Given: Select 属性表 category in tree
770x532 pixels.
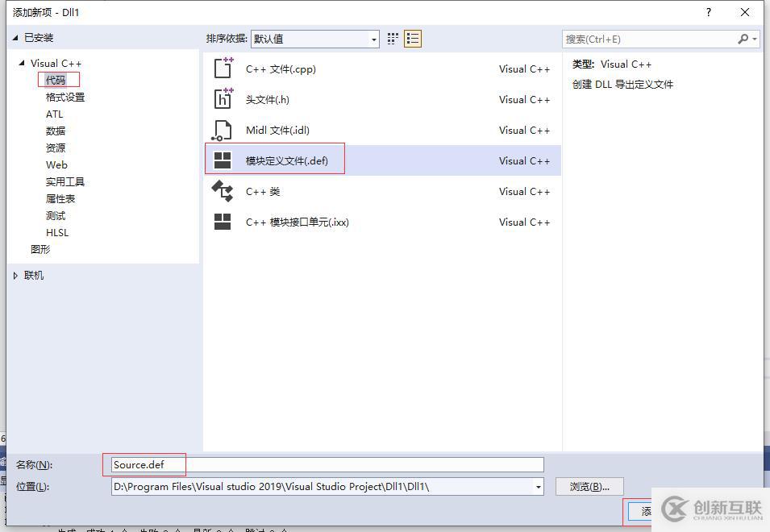Looking at the screenshot, I should pos(60,199).
